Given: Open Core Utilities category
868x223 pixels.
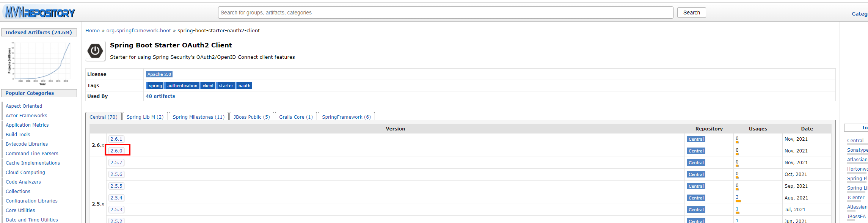Looking at the screenshot, I should coord(20,210).
